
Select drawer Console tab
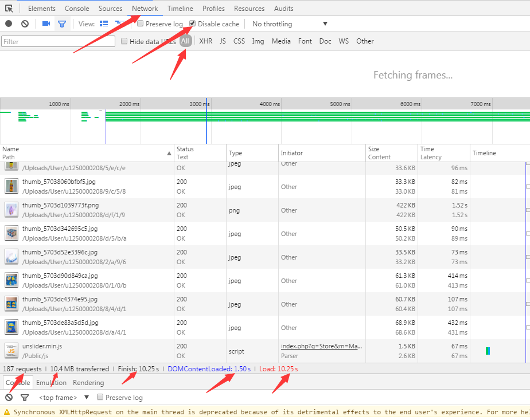[18, 383]
